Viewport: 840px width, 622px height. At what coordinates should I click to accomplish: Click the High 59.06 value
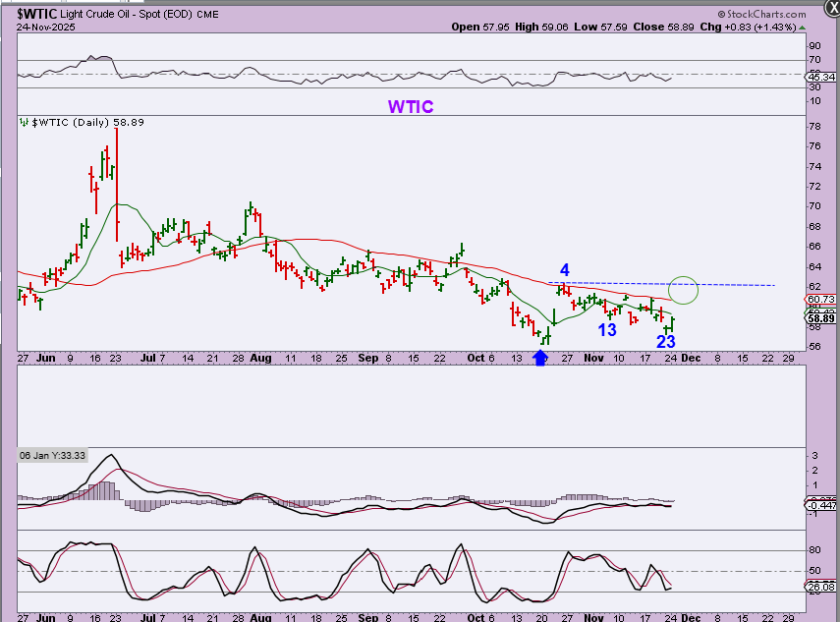click(x=541, y=27)
